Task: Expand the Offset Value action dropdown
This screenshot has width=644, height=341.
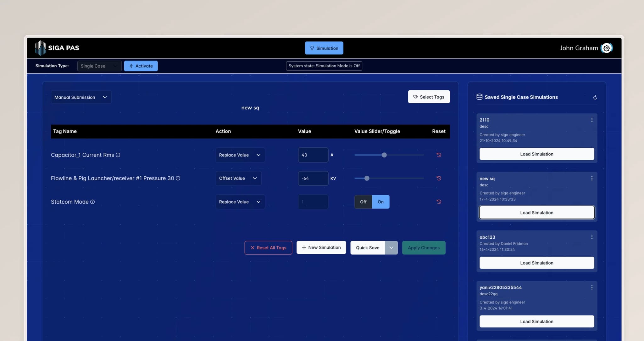Action: 238,178
